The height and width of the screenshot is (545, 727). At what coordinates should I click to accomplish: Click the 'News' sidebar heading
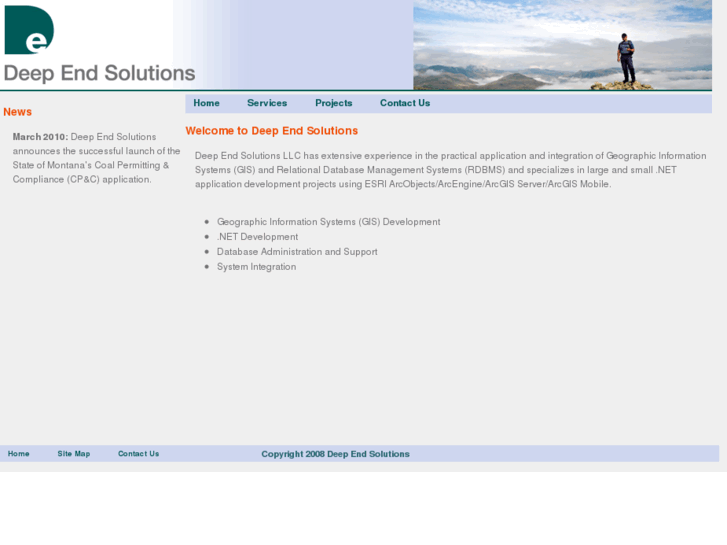[18, 112]
